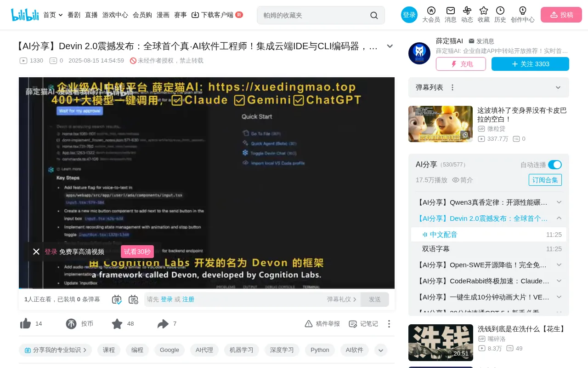Collapse the Devin 2.0 playlist entry
This screenshot has height=368, width=588.
click(559, 218)
